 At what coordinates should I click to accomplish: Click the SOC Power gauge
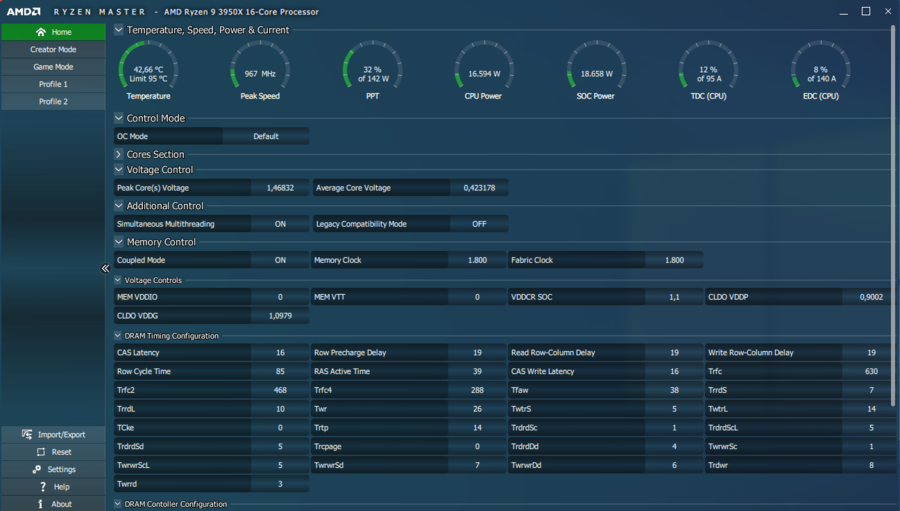pyautogui.click(x=596, y=71)
